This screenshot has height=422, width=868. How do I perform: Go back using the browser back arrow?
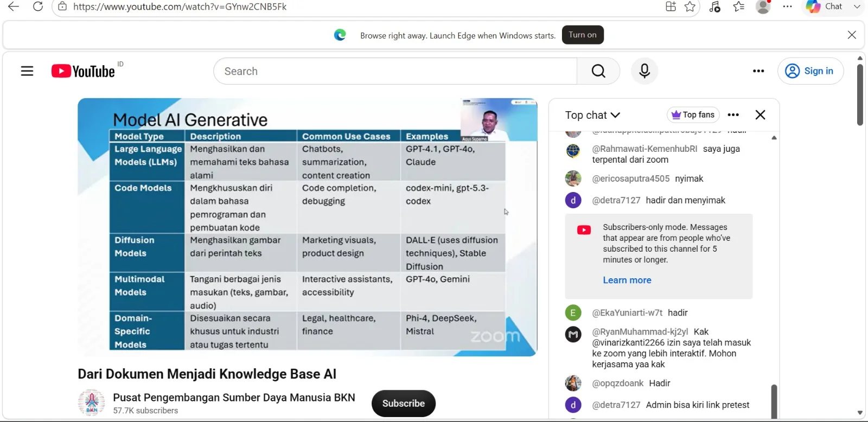pyautogui.click(x=14, y=7)
